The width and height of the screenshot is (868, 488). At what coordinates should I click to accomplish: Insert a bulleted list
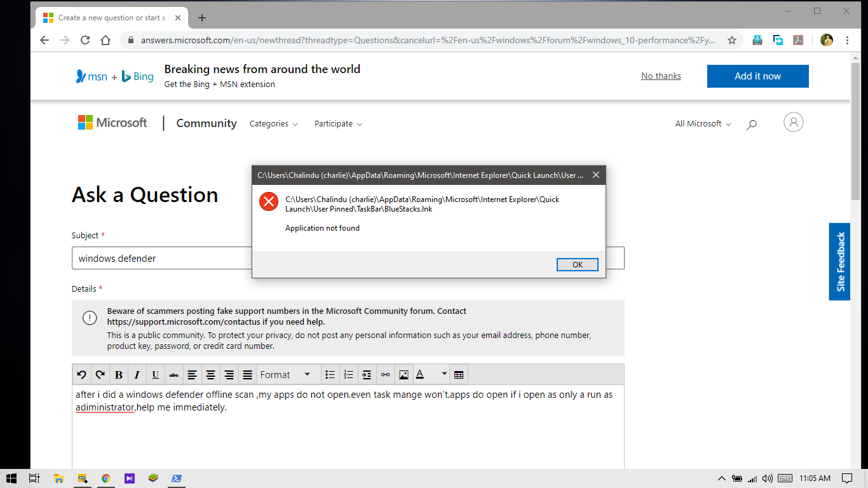click(x=330, y=375)
